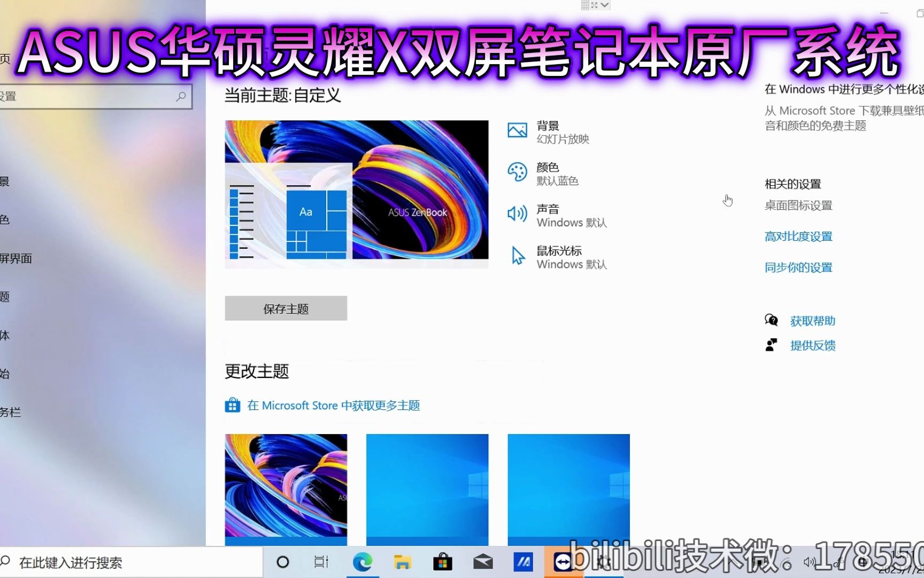Open Microsoft Store from the taskbar

click(x=443, y=562)
